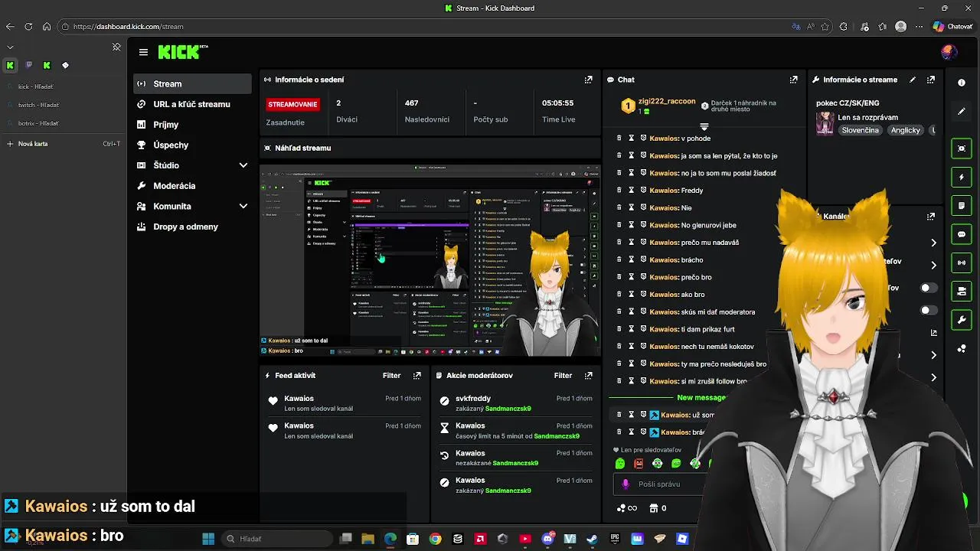Toggle the document widget in right toolbar
The height and width of the screenshot is (551, 980).
point(962,206)
